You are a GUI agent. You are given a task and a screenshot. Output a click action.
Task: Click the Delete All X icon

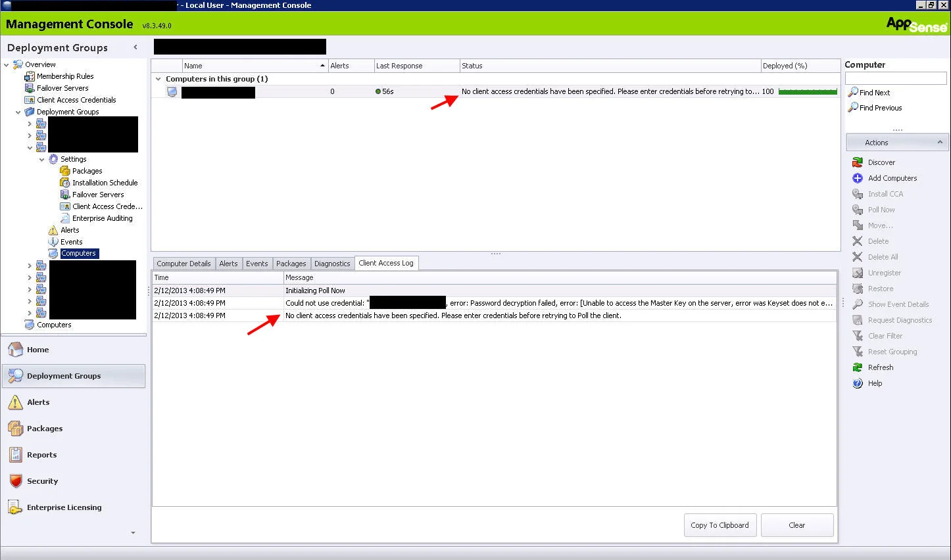858,257
